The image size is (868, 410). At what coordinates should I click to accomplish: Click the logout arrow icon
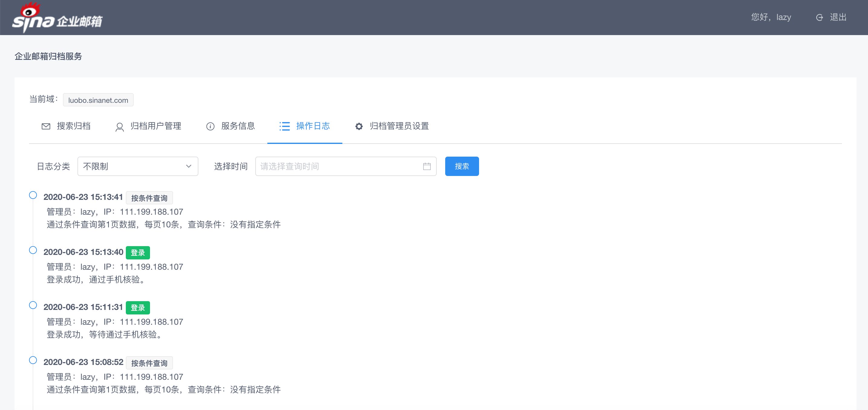(819, 18)
